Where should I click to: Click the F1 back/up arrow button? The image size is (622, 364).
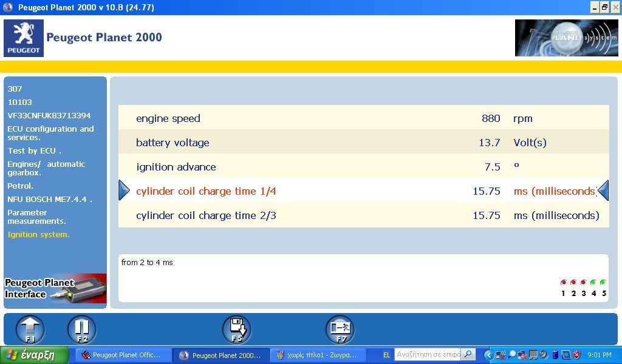30,329
